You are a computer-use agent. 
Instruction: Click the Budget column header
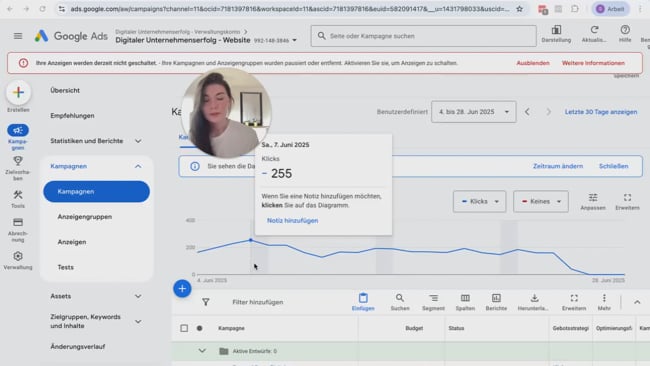pos(414,328)
